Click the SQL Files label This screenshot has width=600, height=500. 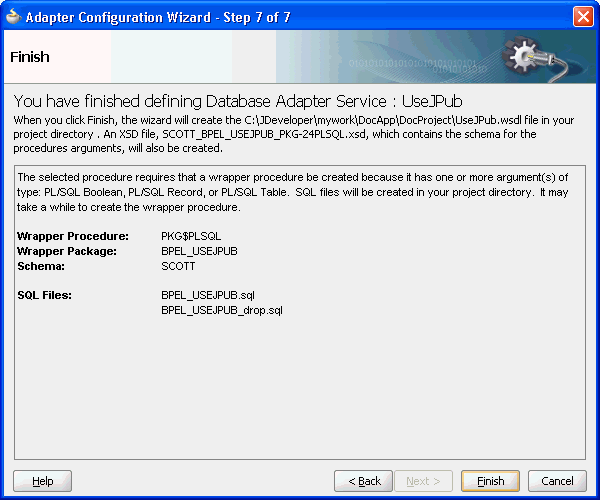click(44, 295)
